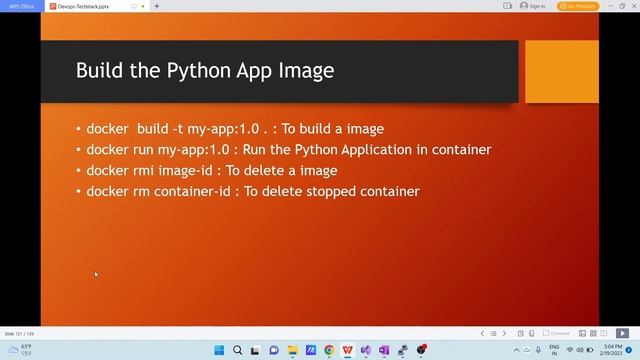Open the notification badge next to clock
The width and height of the screenshot is (640, 360).
point(629,350)
